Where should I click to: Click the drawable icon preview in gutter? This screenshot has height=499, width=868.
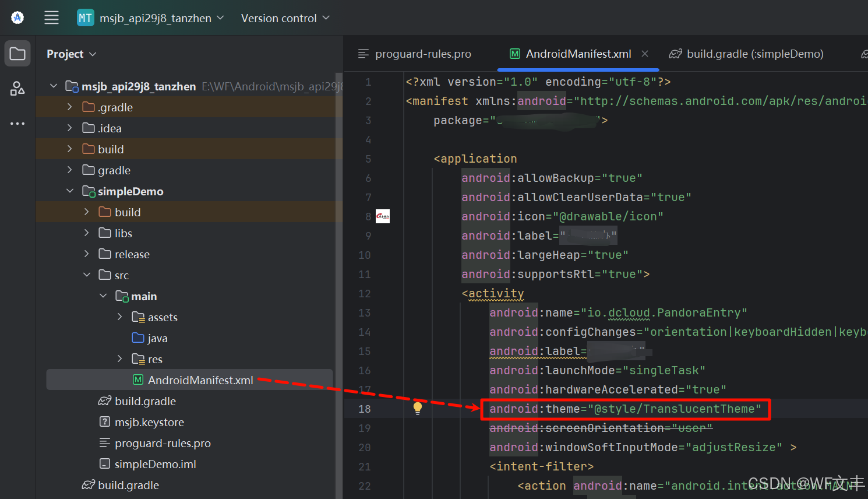pos(383,216)
